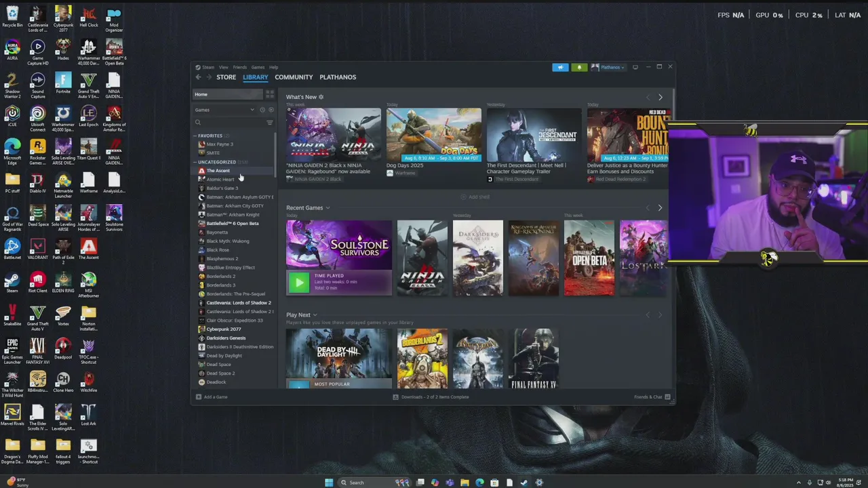Image resolution: width=868 pixels, height=488 pixels.
Task: Open the Friends menu
Action: [240, 67]
